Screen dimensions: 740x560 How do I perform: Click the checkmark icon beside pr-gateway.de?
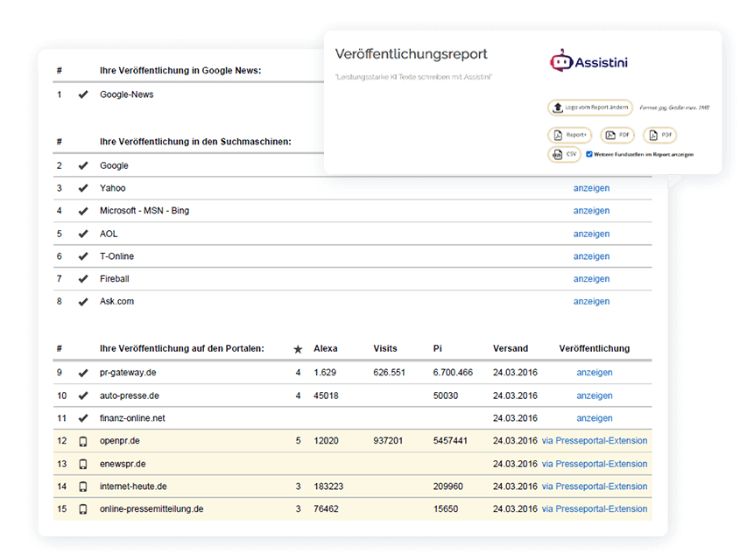click(x=83, y=374)
